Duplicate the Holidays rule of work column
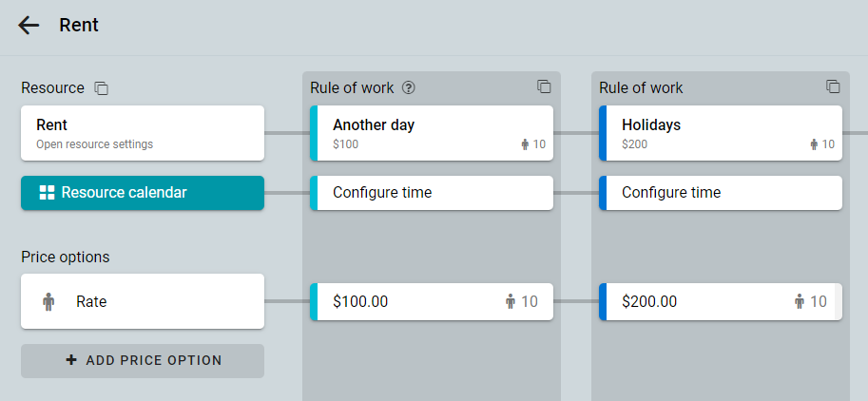The height and width of the screenshot is (401, 868). (x=833, y=86)
